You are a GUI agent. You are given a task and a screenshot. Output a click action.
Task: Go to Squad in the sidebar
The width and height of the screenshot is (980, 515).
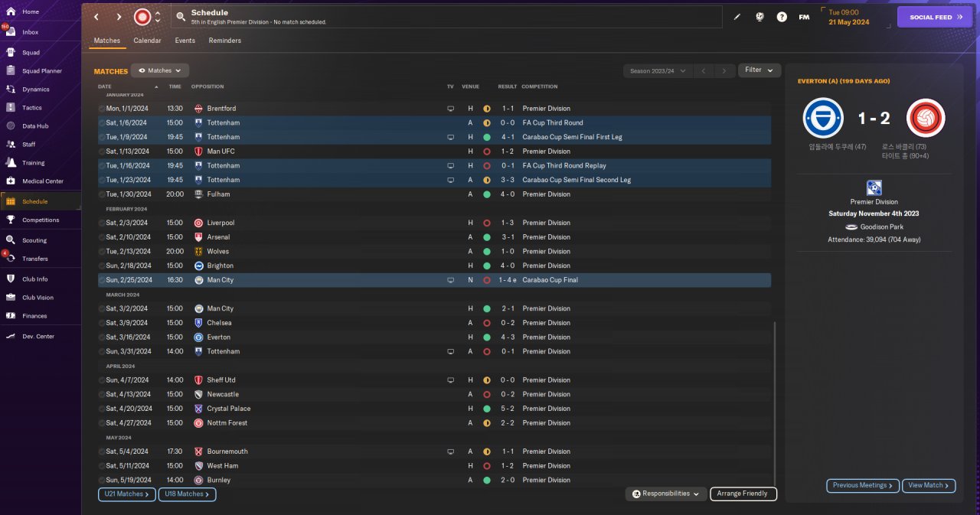click(x=31, y=53)
